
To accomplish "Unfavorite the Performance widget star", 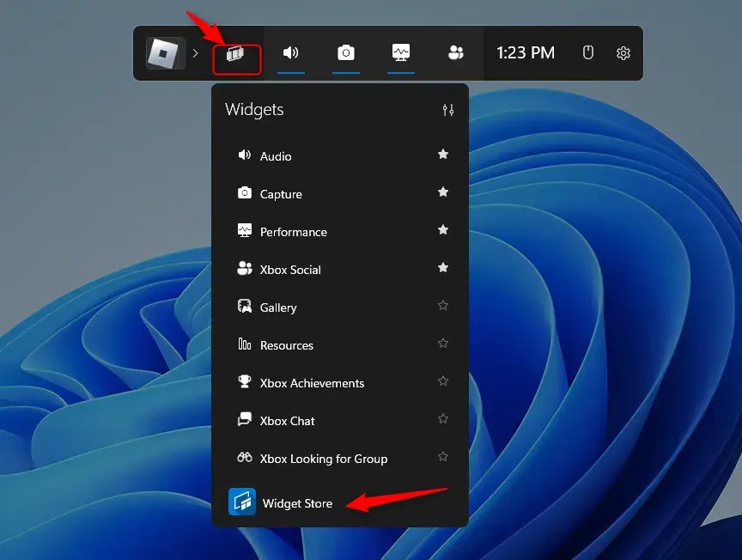I will 443,229.
